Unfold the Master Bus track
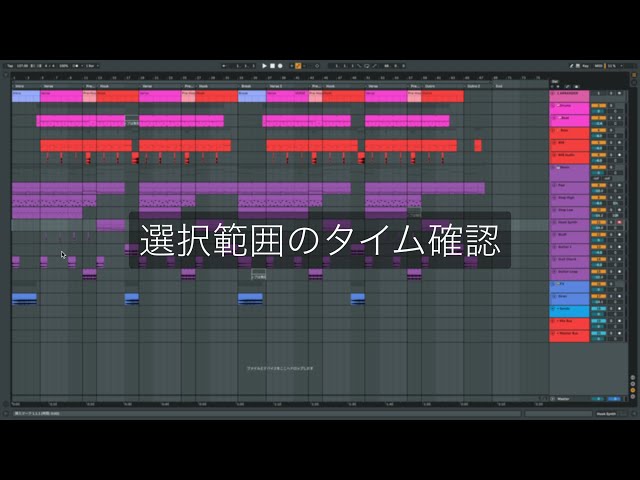Screen dimensions: 640x480 click(553, 333)
